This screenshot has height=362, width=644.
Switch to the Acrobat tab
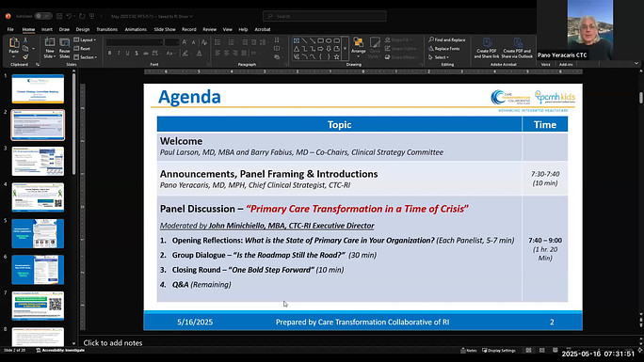(263, 29)
